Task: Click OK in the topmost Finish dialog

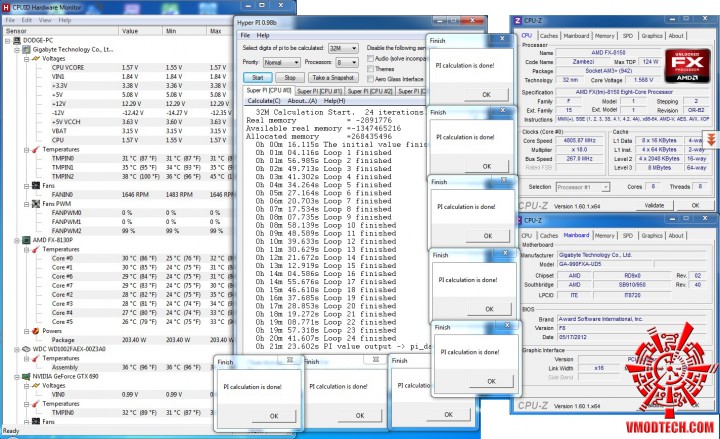Action: coord(486,95)
